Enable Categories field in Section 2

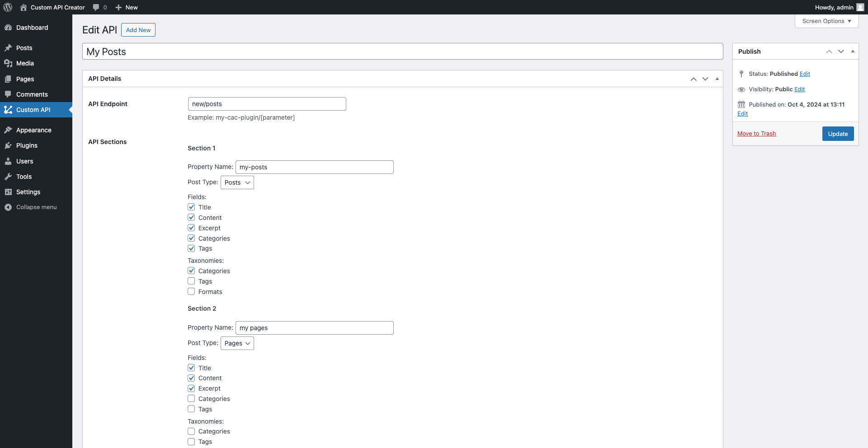tap(191, 398)
